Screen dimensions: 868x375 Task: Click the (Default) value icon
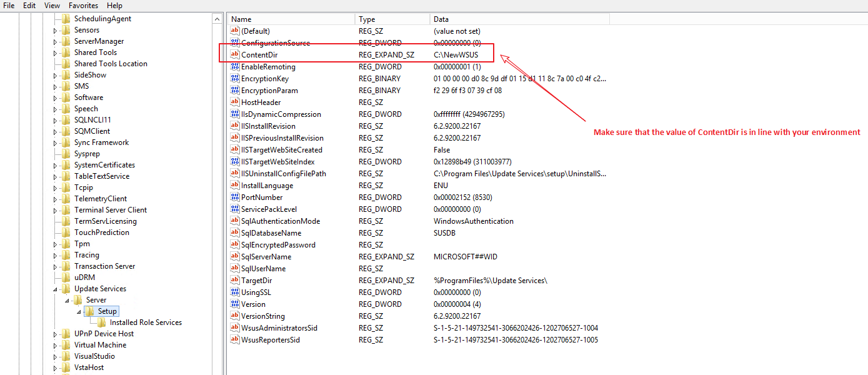pos(235,31)
